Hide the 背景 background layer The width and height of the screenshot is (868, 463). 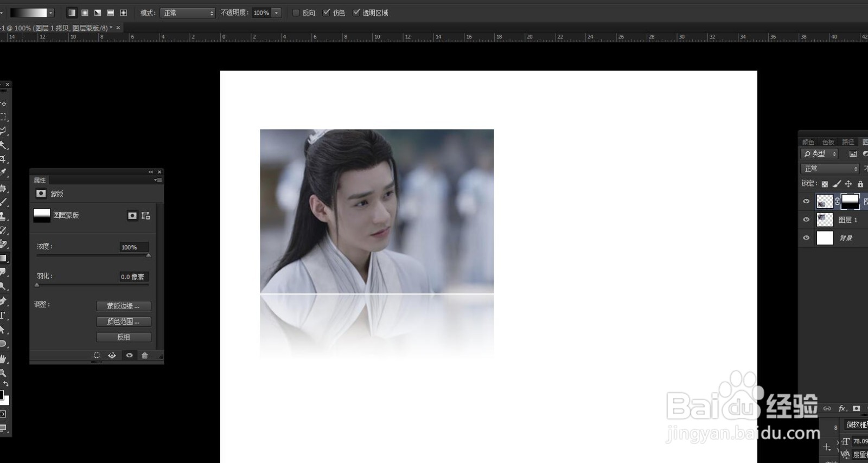point(806,238)
